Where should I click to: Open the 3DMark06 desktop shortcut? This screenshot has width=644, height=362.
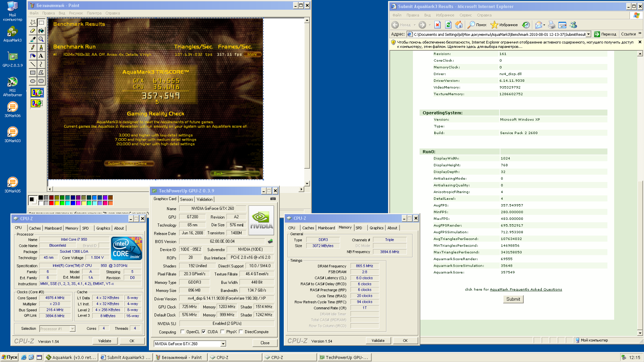point(12,109)
